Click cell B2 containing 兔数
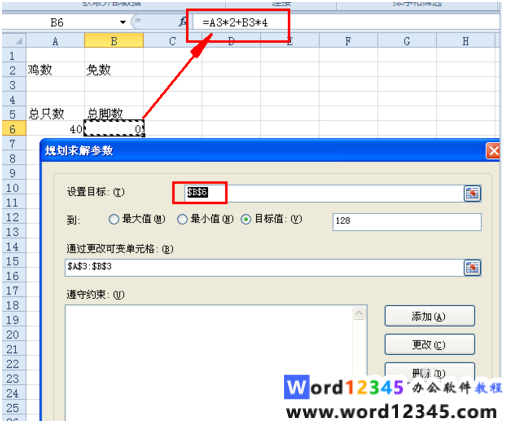The width and height of the screenshot is (507, 428). (x=114, y=70)
